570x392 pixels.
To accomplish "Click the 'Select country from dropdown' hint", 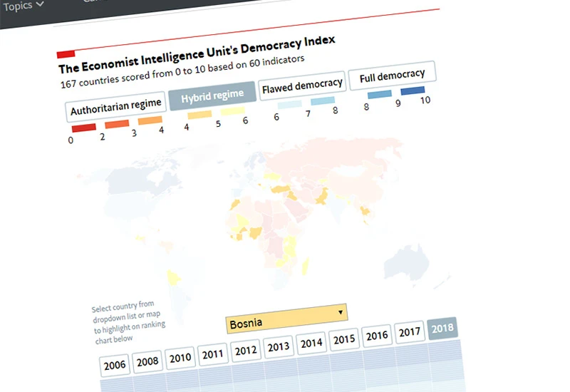I will (x=128, y=322).
